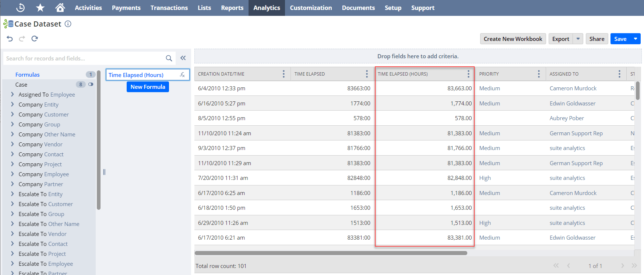
Task: Click the undo arrow icon
Action: [10, 39]
